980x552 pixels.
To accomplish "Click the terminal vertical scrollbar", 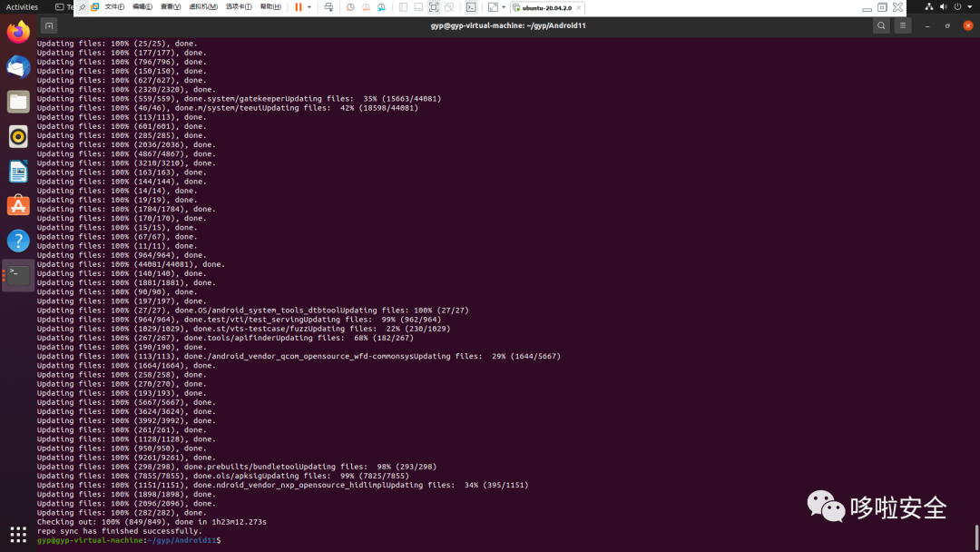I will pyautogui.click(x=976, y=537).
